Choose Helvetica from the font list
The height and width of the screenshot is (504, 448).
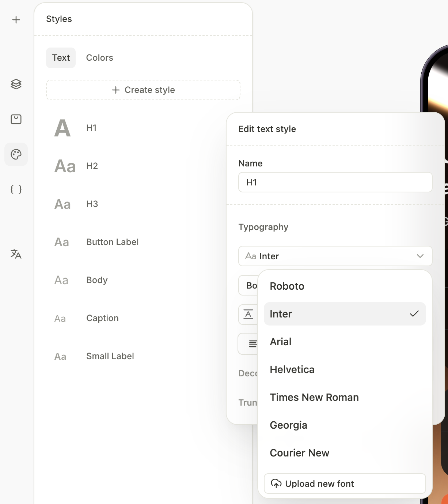(x=345, y=369)
